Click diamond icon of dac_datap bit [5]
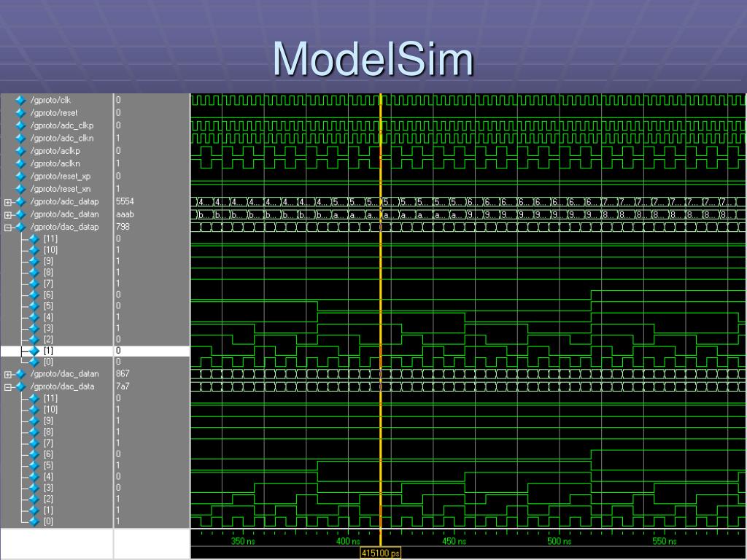 coord(34,306)
